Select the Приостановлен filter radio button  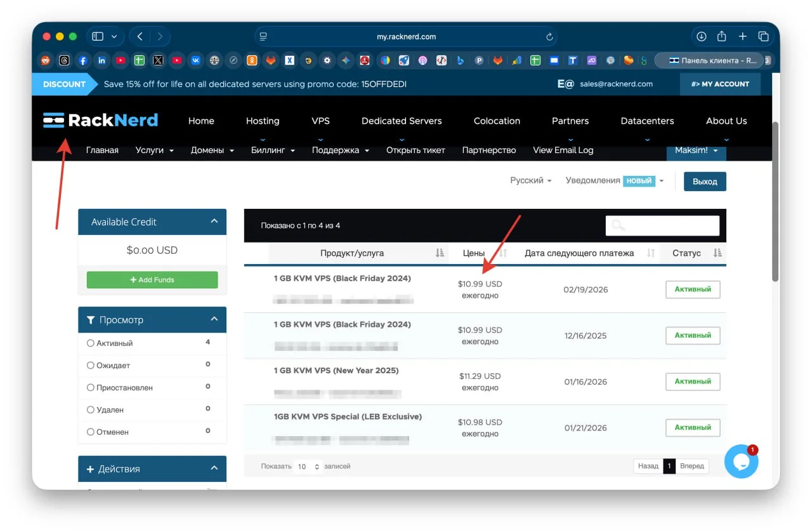click(90, 388)
